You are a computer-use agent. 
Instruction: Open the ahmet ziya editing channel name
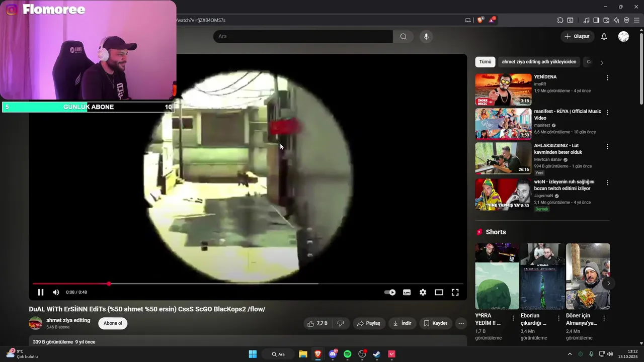pyautogui.click(x=68, y=320)
